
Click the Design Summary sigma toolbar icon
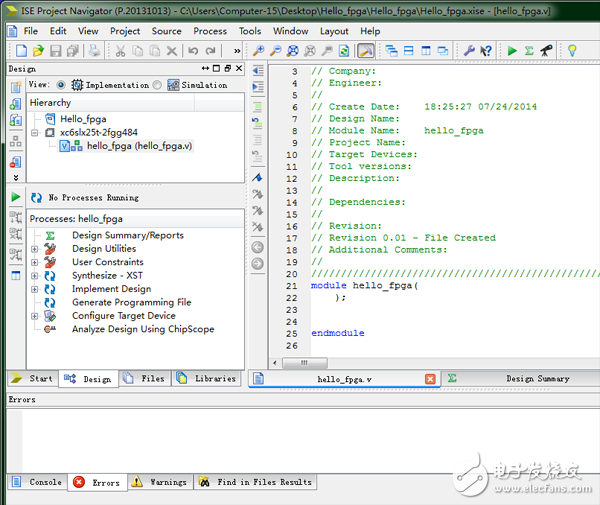click(x=529, y=50)
